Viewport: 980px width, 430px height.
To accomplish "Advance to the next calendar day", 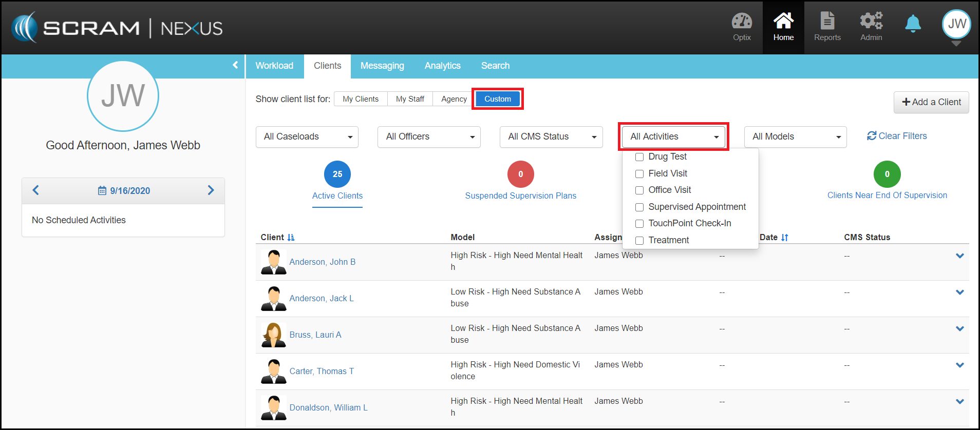I will click(x=211, y=190).
